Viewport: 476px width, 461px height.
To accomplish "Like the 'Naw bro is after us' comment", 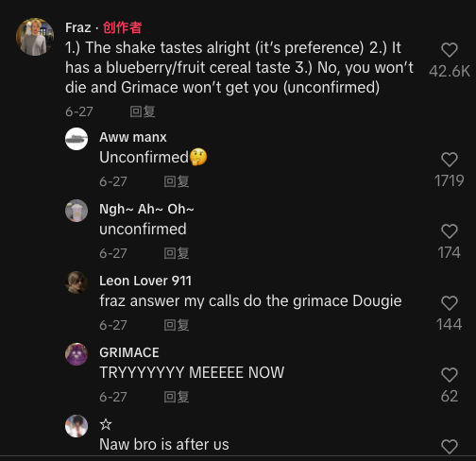I will tap(450, 447).
